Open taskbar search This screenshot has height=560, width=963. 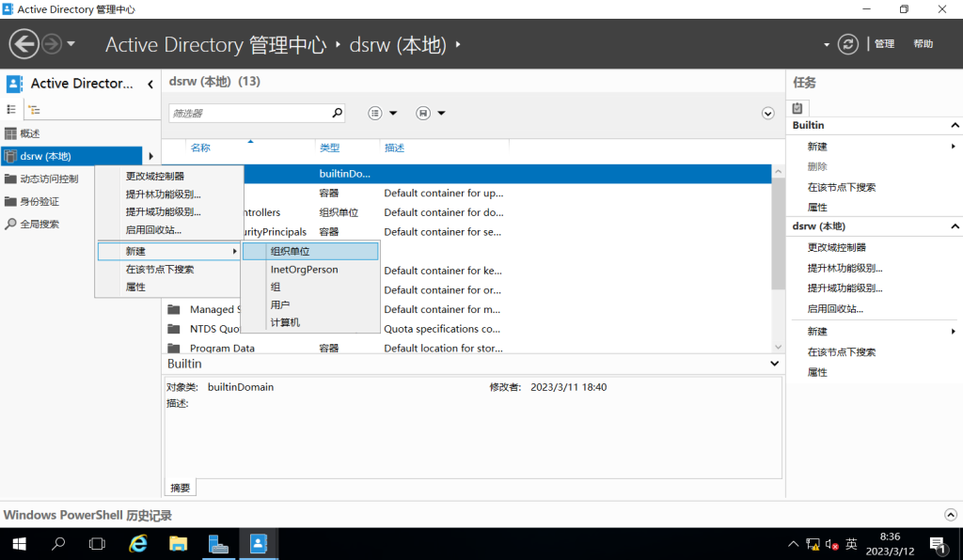pos(58,544)
